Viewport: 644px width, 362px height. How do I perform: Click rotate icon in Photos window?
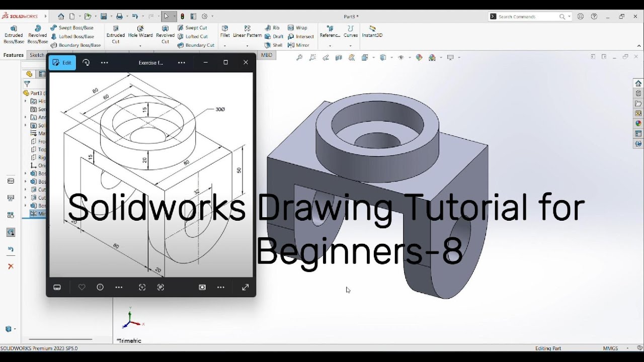(x=86, y=63)
